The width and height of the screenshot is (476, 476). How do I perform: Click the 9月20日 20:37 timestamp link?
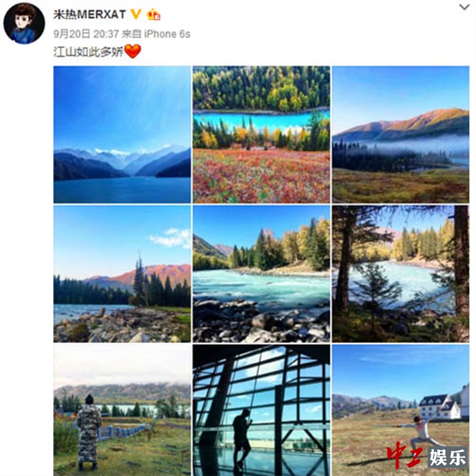pos(86,34)
